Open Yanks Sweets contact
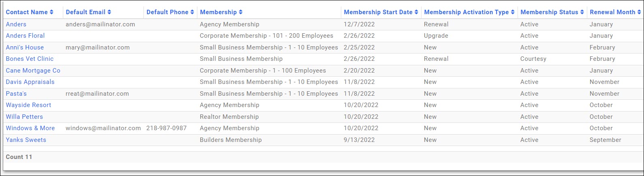 pos(26,140)
